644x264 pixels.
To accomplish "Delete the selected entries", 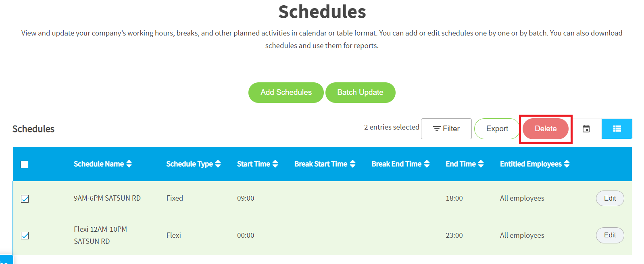I will pos(546,129).
